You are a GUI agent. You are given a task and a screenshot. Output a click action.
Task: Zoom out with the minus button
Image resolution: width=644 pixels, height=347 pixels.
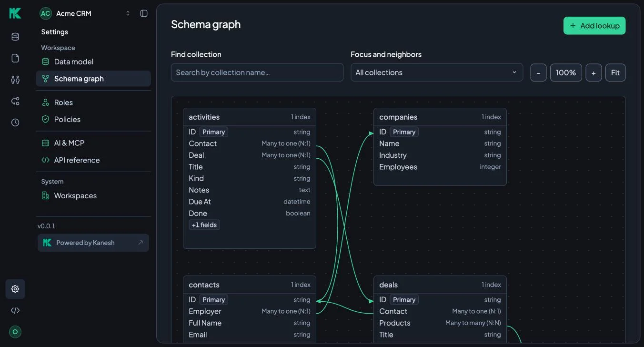538,72
